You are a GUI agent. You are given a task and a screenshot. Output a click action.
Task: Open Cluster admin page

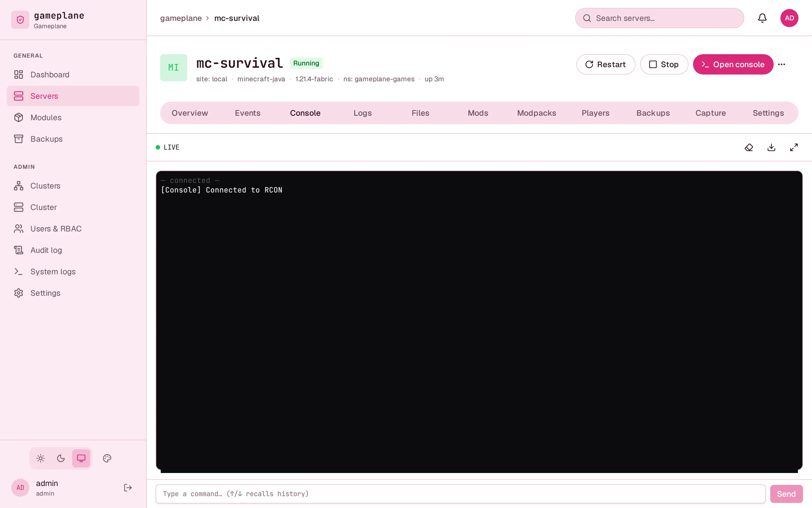pos(73,207)
